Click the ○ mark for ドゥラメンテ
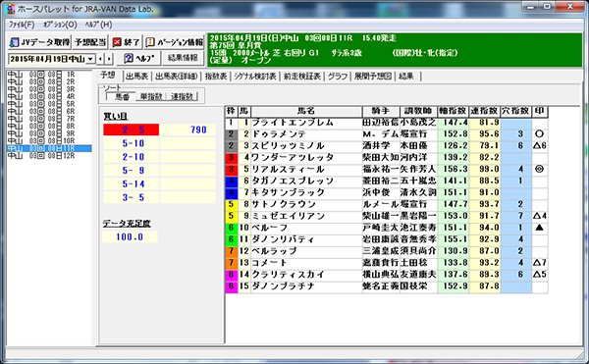The image size is (589, 364). point(539,134)
